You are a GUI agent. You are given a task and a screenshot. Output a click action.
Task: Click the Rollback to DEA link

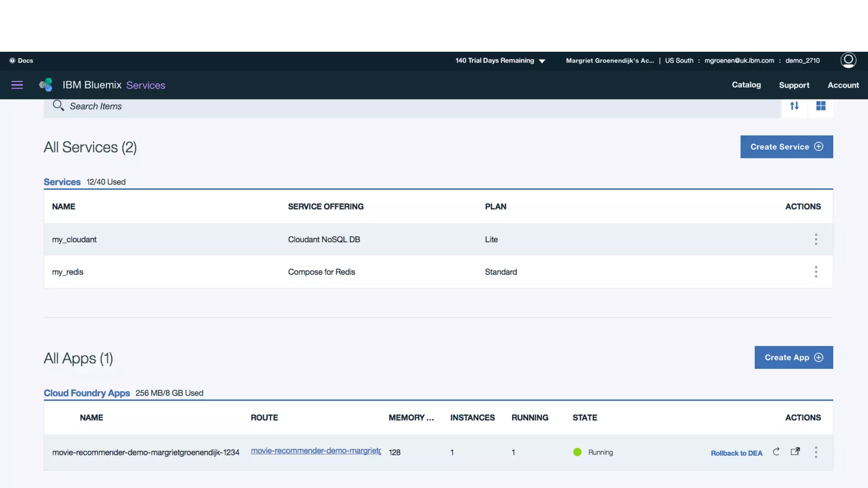point(736,453)
